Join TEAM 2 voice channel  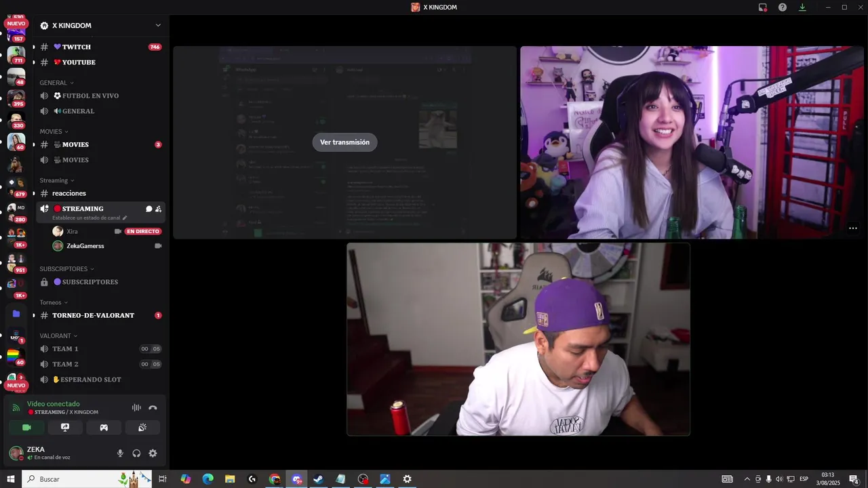100,364
